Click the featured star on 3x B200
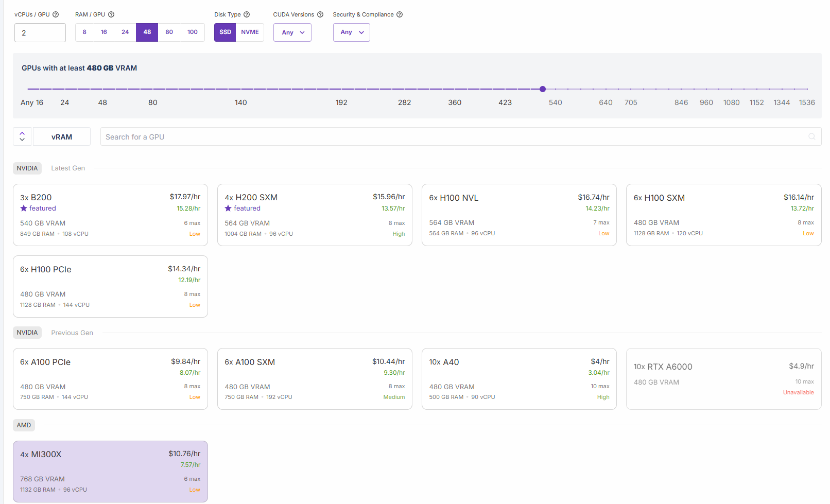830x504 pixels. (x=24, y=208)
